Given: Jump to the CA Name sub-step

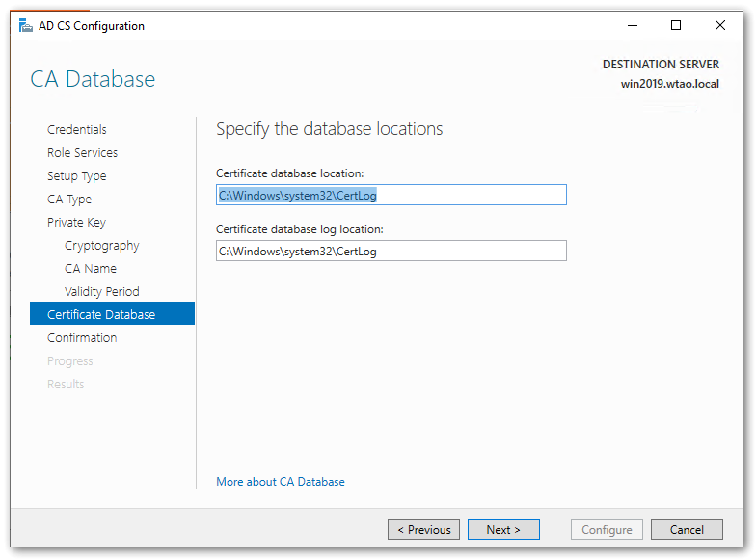Looking at the screenshot, I should pyautogui.click(x=91, y=268).
